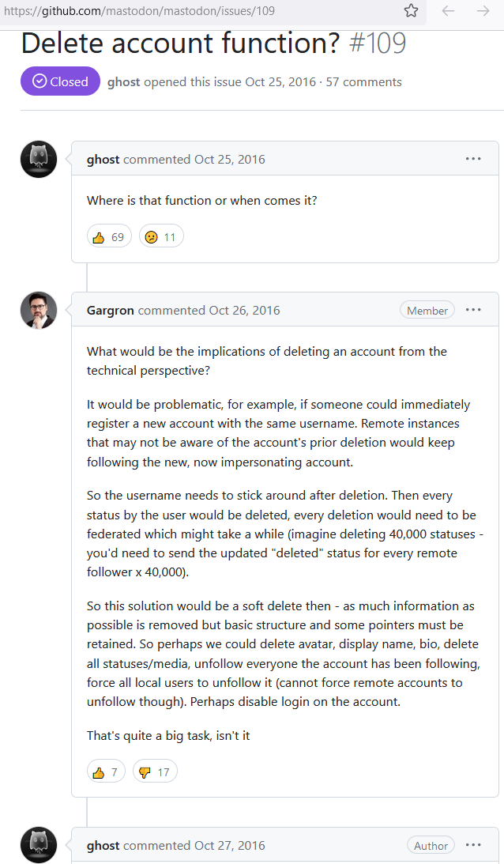Open Gargron's profile avatar
The width and height of the screenshot is (504, 864).
coord(38,310)
